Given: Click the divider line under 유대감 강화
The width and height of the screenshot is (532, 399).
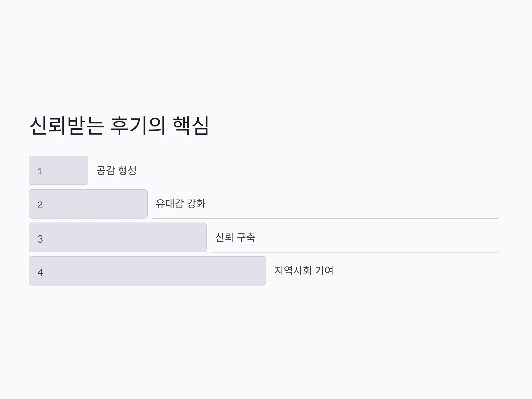Looking at the screenshot, I should (325, 218).
